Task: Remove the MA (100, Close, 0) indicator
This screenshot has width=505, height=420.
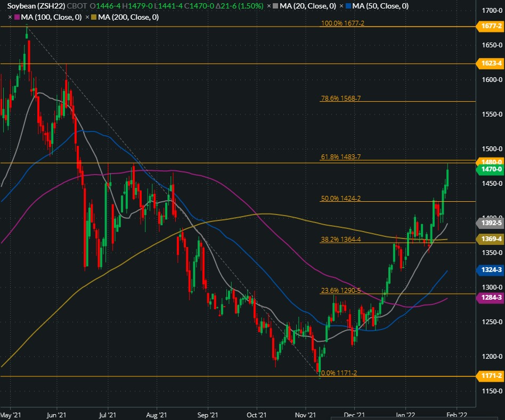Action: tap(10, 17)
